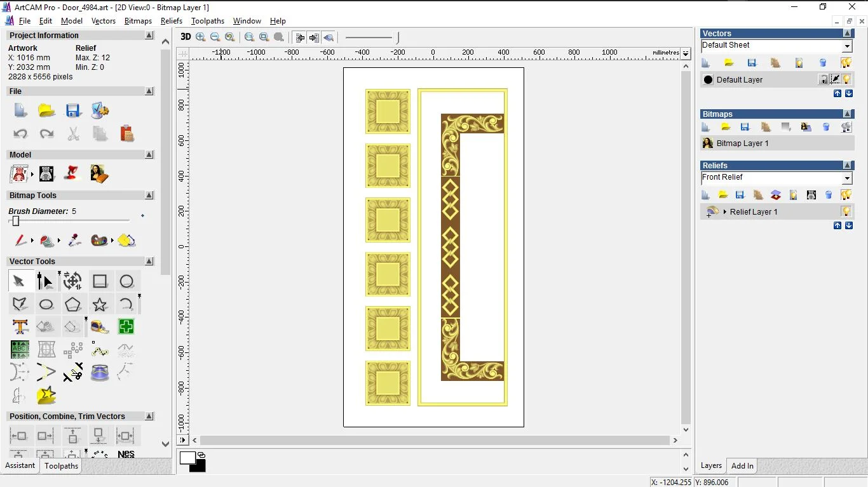This screenshot has height=487, width=868.
Task: Select the Create Ellipse vector tool
Action: tap(46, 304)
